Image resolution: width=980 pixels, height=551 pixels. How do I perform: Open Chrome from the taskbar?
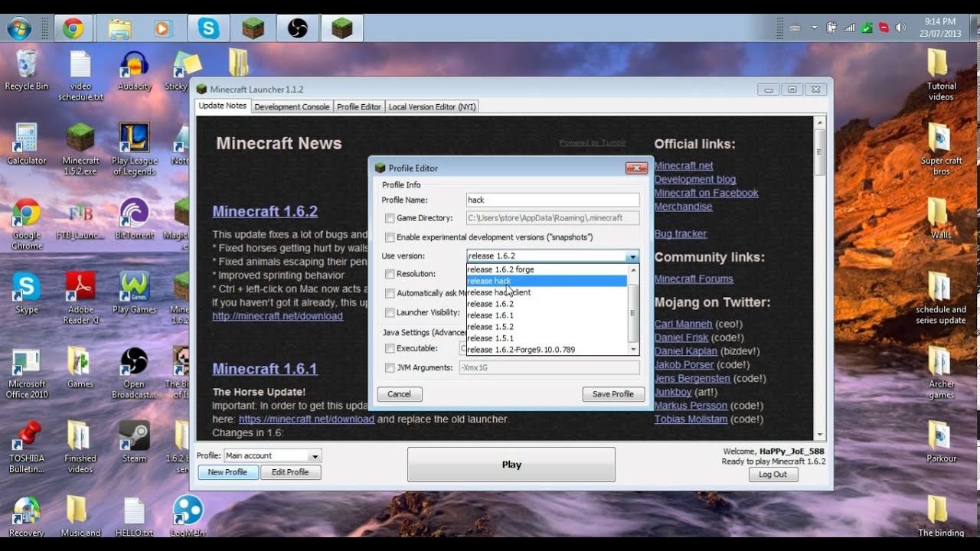[73, 29]
